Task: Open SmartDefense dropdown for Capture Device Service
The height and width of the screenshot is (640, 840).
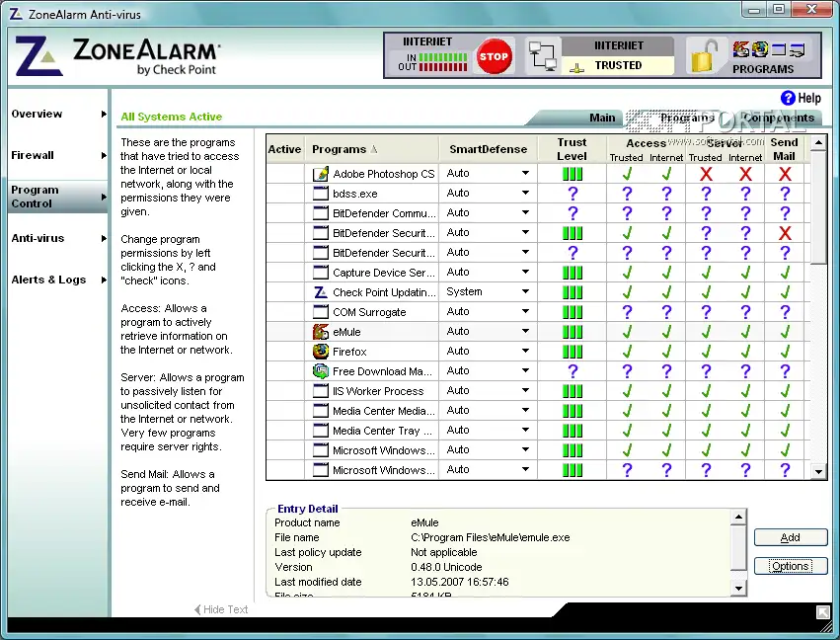Action: pos(525,272)
